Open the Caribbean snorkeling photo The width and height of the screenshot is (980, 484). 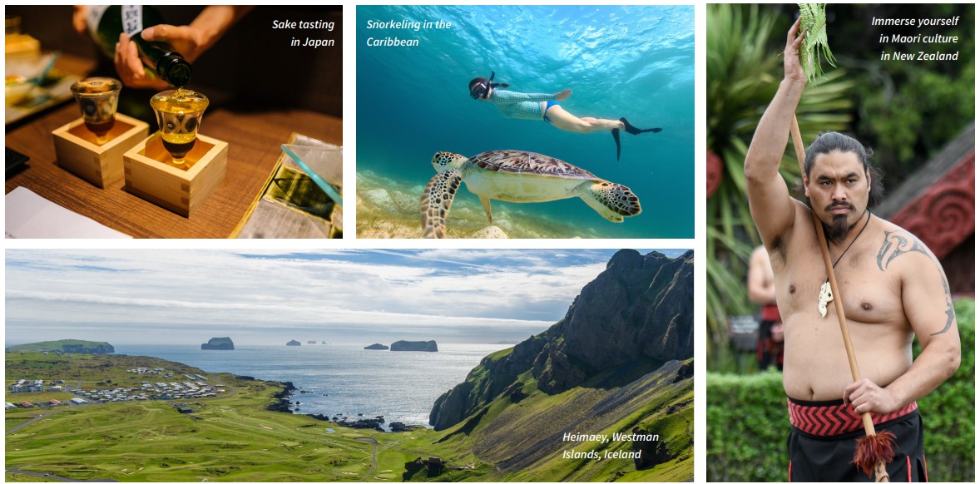(525, 121)
